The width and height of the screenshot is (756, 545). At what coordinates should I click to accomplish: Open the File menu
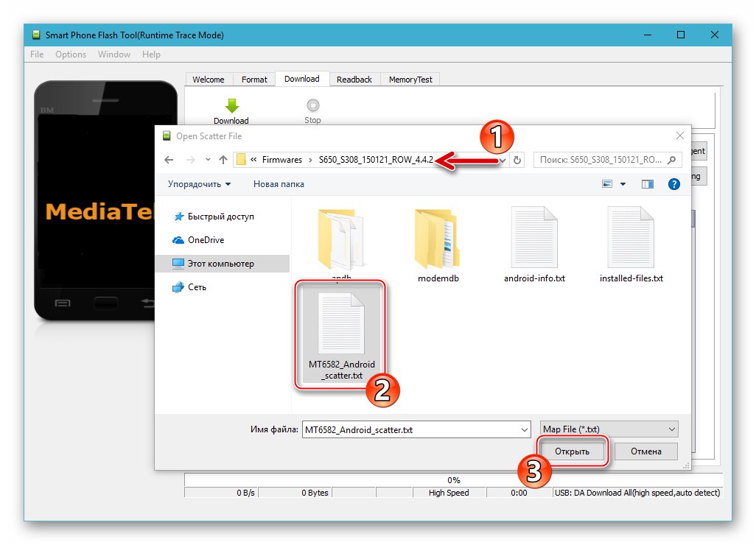[x=37, y=54]
